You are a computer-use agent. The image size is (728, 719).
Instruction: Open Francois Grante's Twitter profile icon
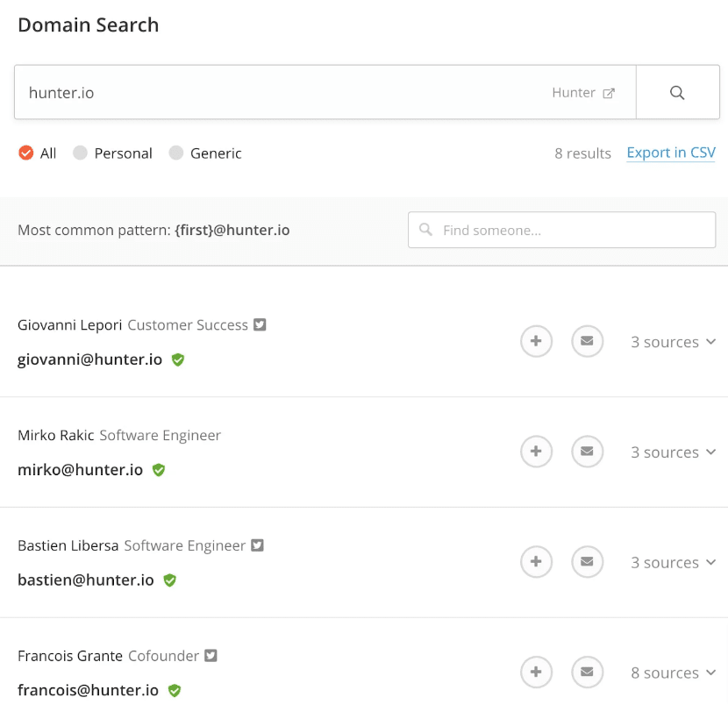(x=211, y=655)
